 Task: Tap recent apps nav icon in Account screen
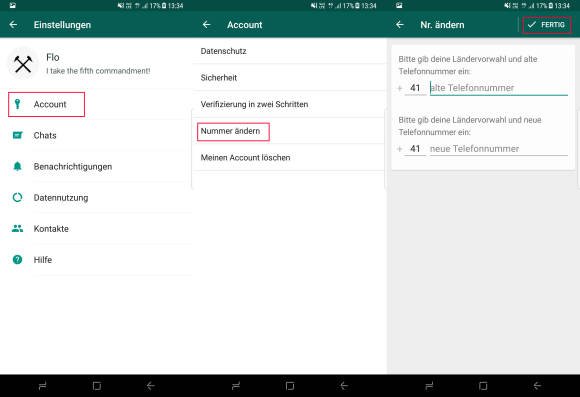coord(236,386)
